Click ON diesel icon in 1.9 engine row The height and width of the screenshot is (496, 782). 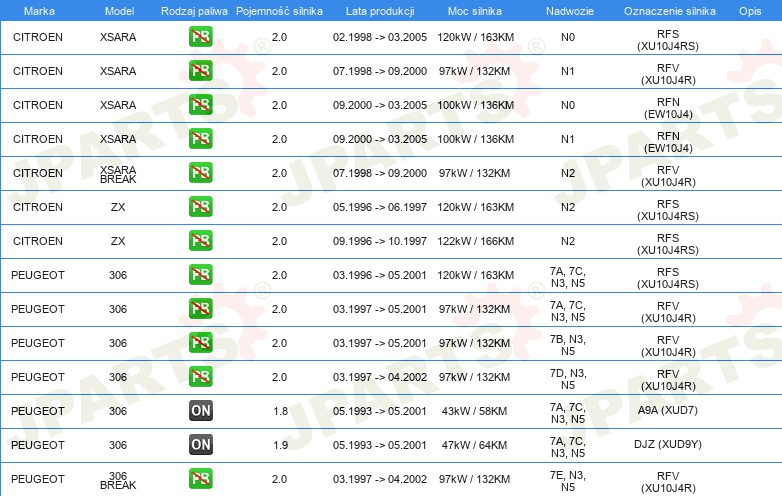coord(200,445)
